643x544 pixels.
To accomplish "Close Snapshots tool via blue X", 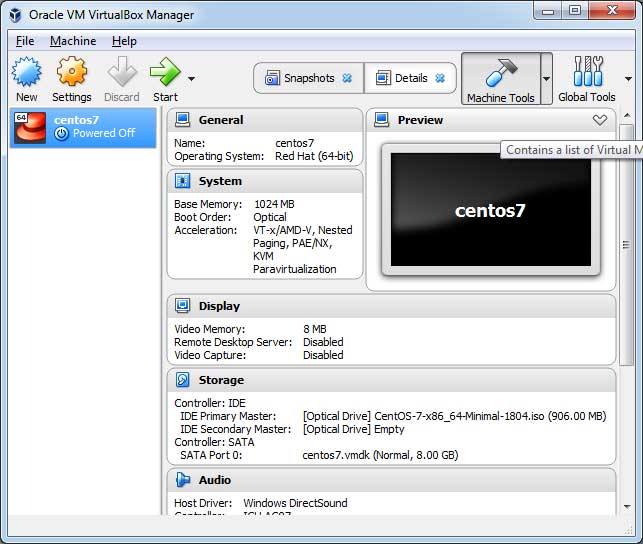I will tap(347, 78).
